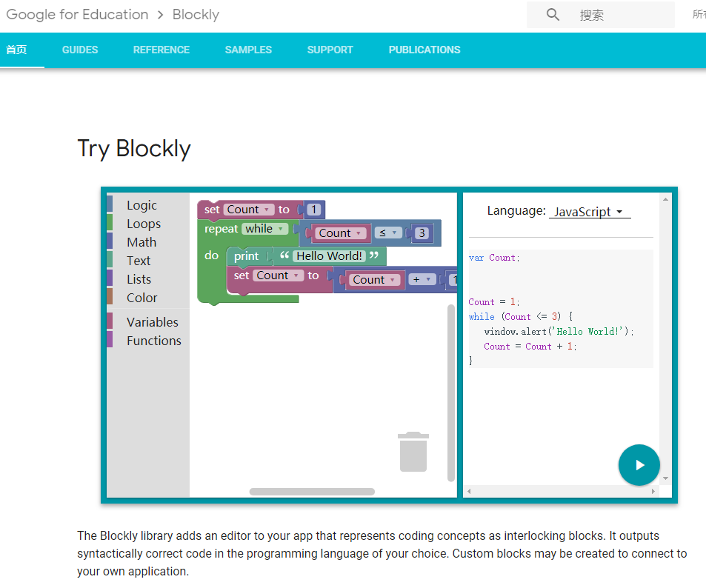Image resolution: width=706 pixels, height=588 pixels.
Task: Open the + operator dropdown
Action: tap(422, 280)
